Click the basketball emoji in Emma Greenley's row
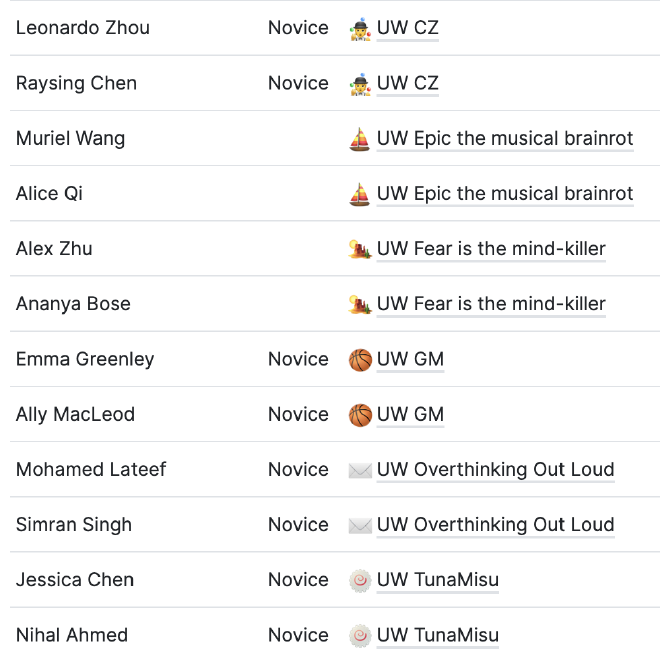This screenshot has width=660, height=661. point(360,359)
